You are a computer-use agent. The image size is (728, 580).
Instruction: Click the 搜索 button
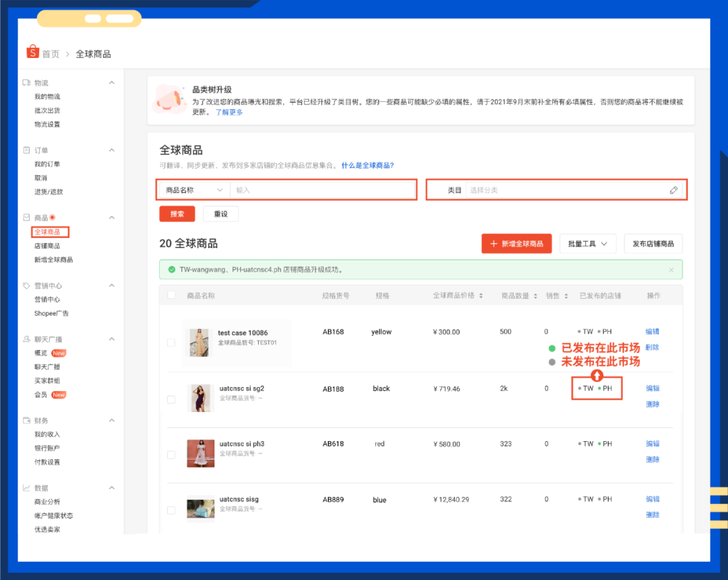[x=177, y=214]
